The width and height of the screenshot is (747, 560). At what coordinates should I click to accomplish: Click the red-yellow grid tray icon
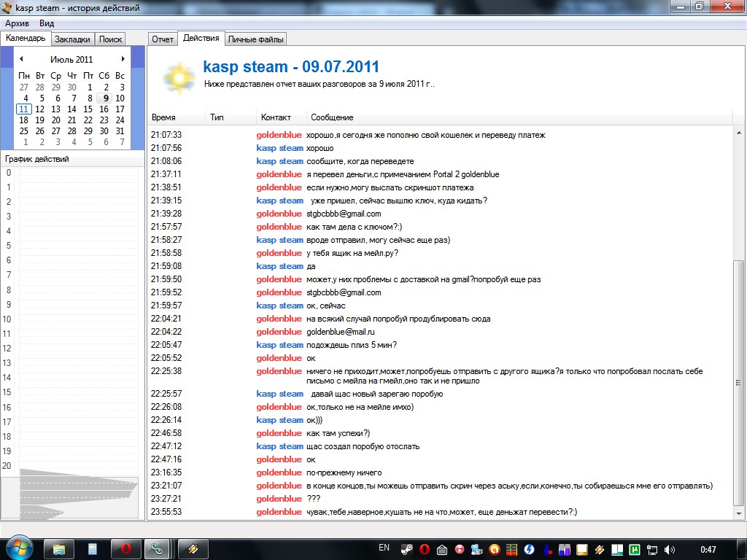[x=511, y=550]
